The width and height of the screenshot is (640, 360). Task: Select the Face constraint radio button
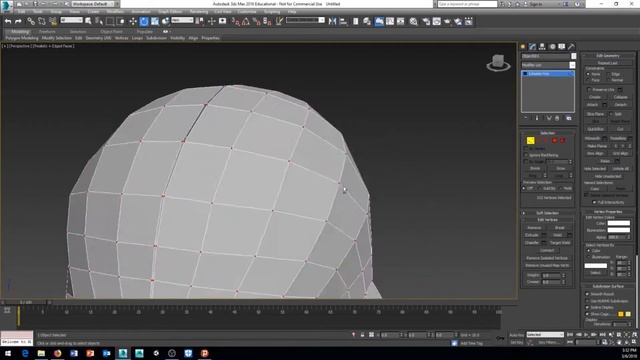[588, 80]
